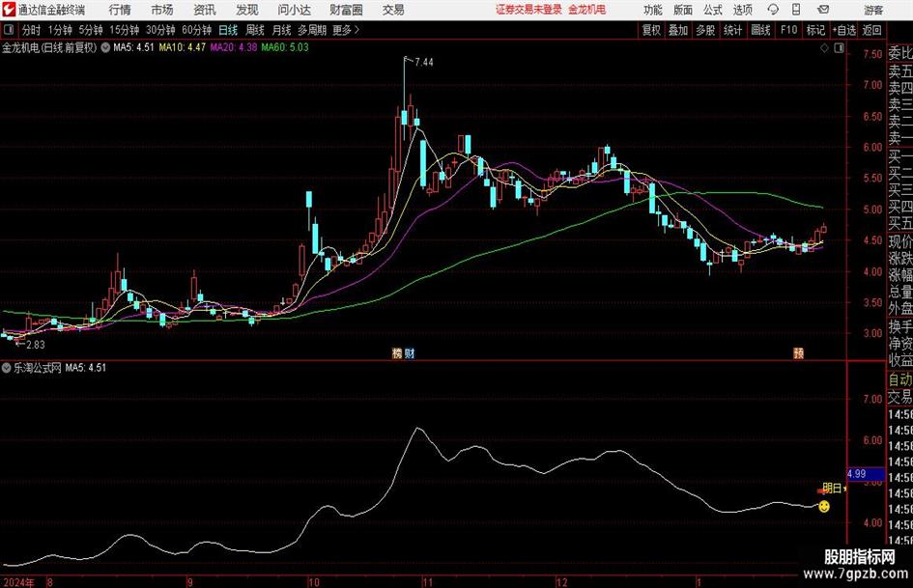Click the 明日 prediction label
The image size is (913, 588).
click(832, 489)
